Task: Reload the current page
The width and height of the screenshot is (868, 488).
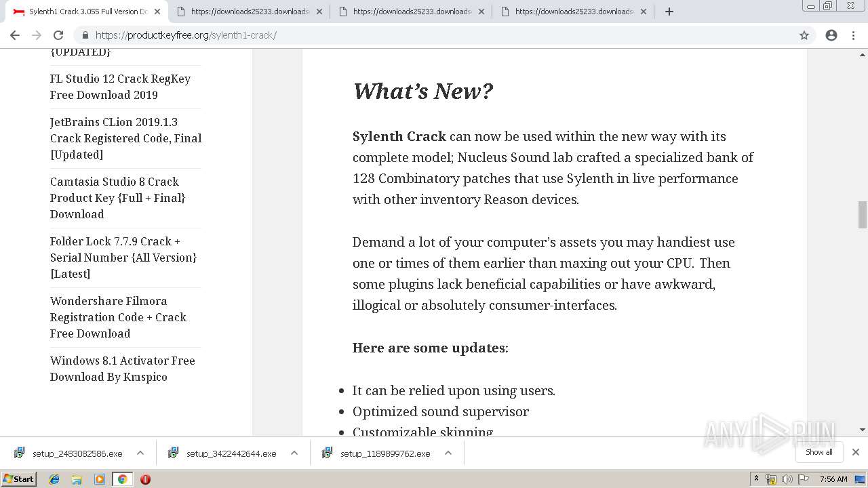Action: click(x=58, y=35)
